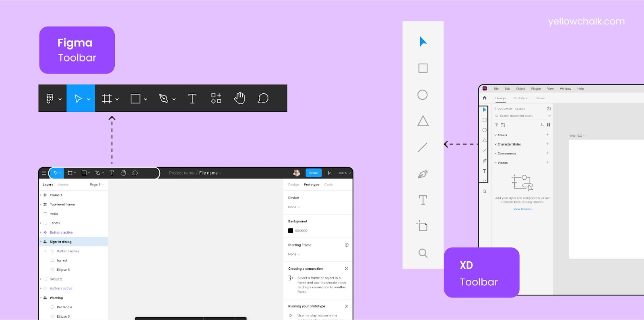This screenshot has height=320, width=644.
Task: Click the info icon next to Starting Frame
Action: coord(347,245)
